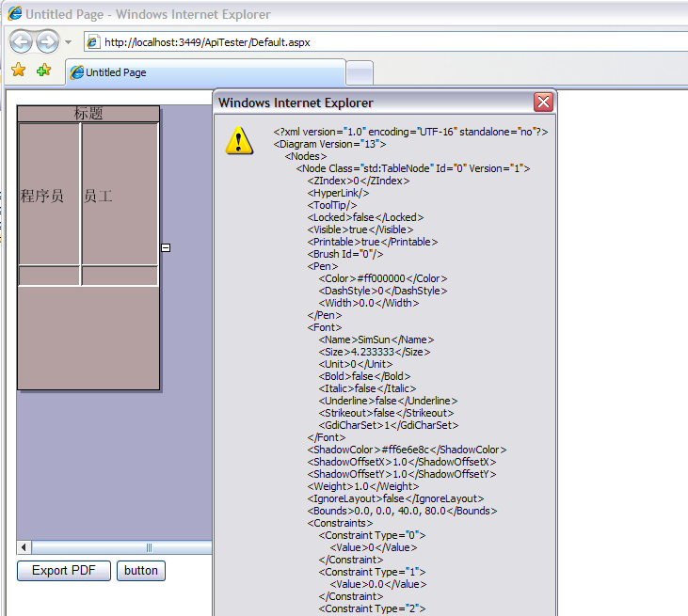Click the browser Back arrow button
This screenshot has height=616, width=688.
pos(21,42)
